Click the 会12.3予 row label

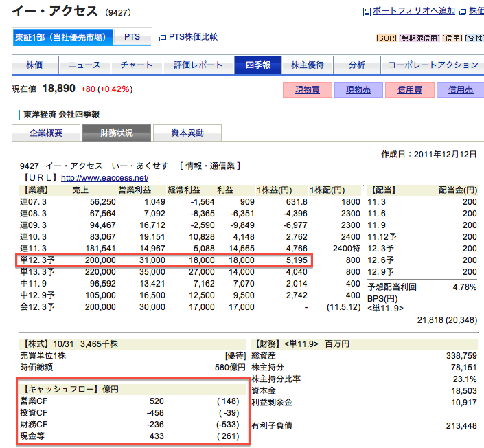37,307
